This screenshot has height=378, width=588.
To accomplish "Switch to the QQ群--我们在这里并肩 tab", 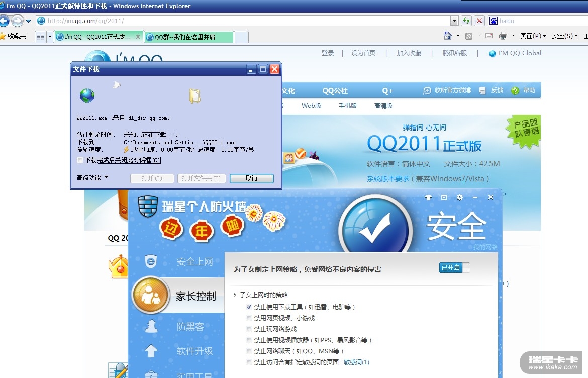I will tap(188, 37).
